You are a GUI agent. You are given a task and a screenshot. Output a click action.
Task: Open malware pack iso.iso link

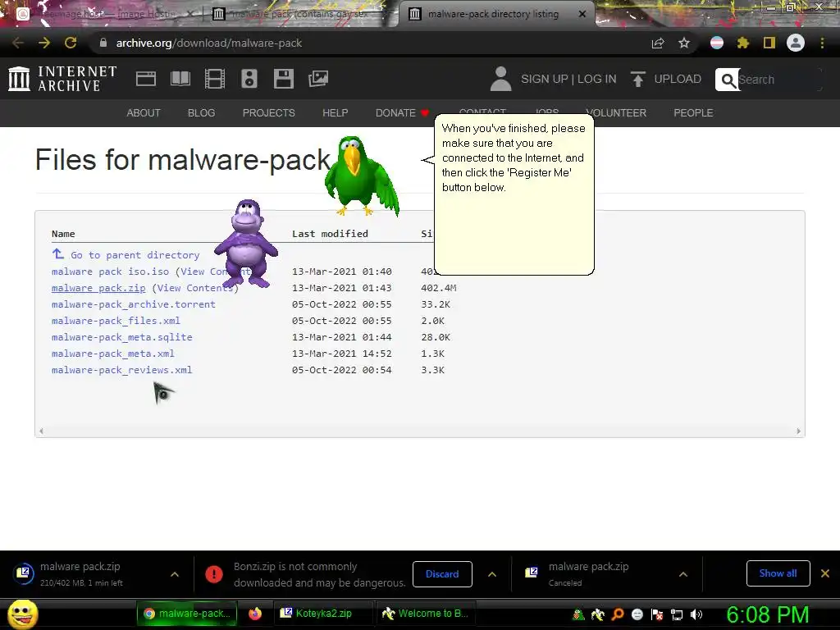click(x=110, y=272)
